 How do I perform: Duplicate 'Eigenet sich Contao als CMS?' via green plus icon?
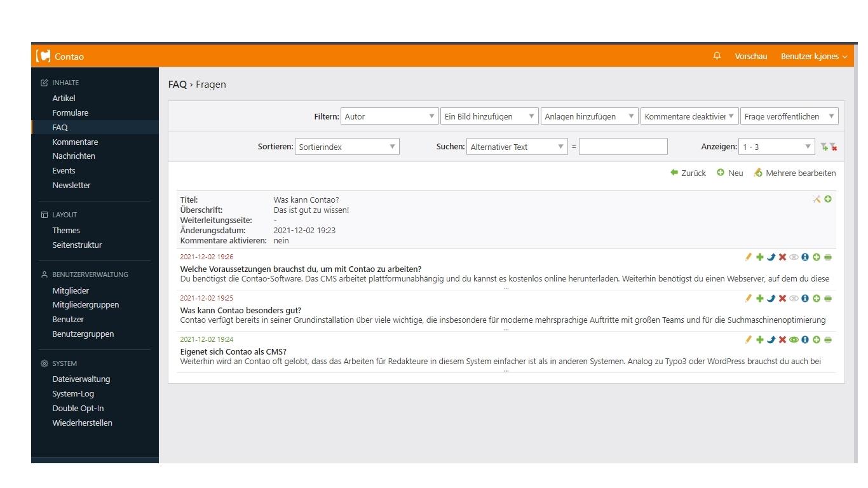(760, 339)
